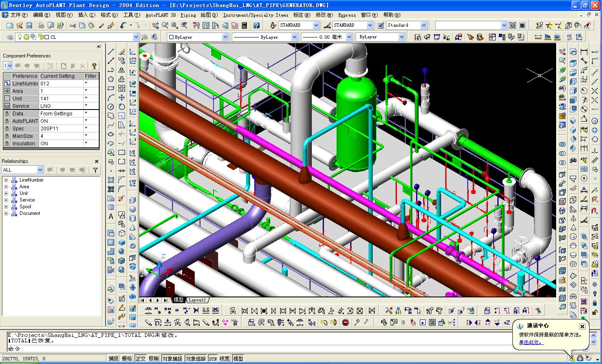Open the 编辑(E) menu

(x=41, y=15)
